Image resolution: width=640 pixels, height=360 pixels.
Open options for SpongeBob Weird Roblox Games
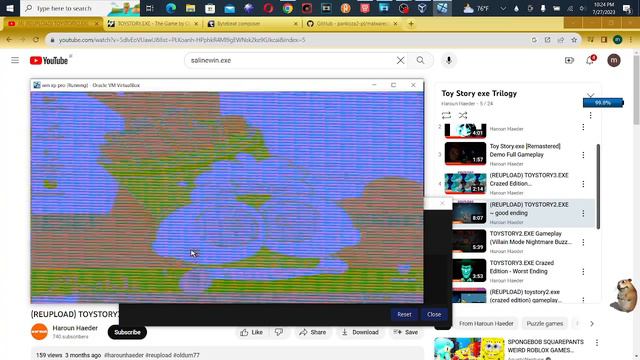point(597,342)
